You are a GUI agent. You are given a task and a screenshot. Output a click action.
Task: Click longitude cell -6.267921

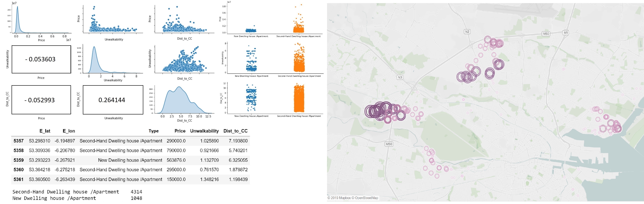(65, 160)
